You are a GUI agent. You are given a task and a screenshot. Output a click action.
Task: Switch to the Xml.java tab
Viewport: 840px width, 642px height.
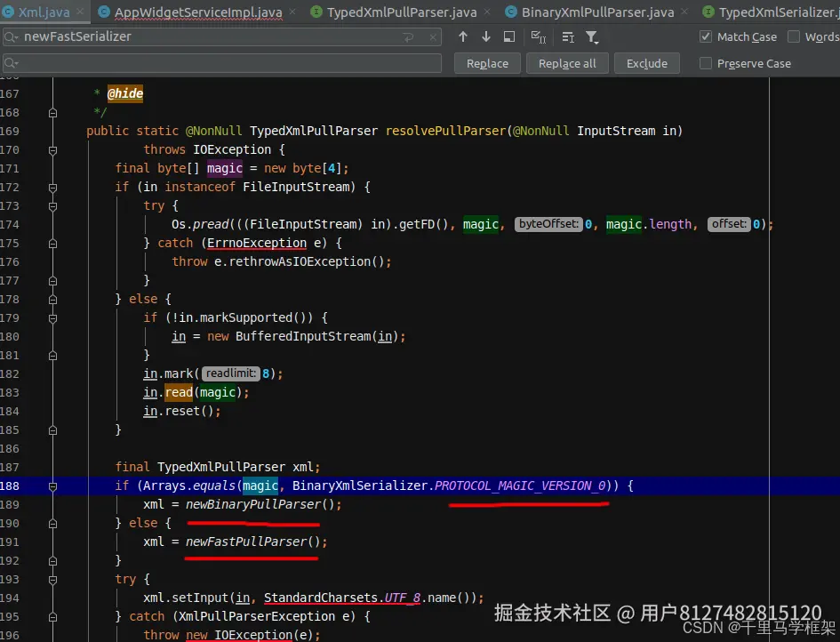click(44, 12)
